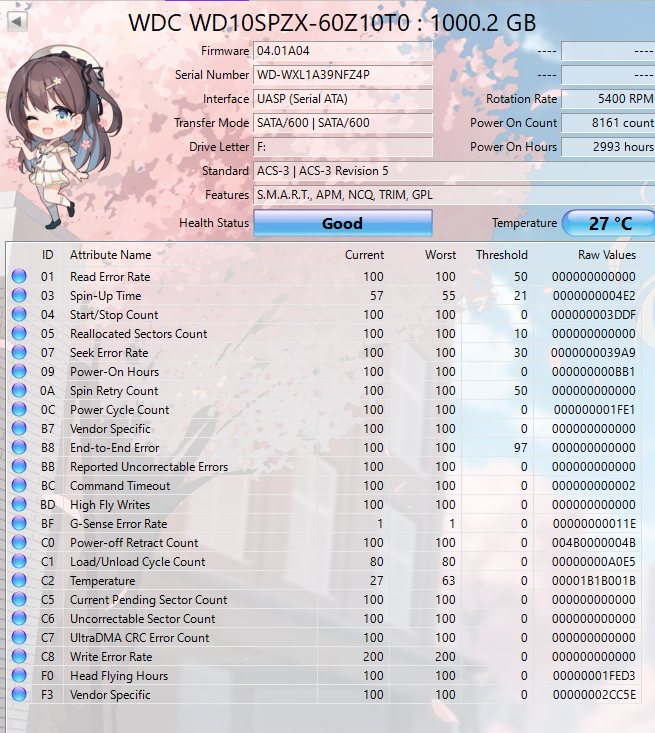The width and height of the screenshot is (655, 733).
Task: Click status icon for High Fly Writes
Action: point(19,504)
